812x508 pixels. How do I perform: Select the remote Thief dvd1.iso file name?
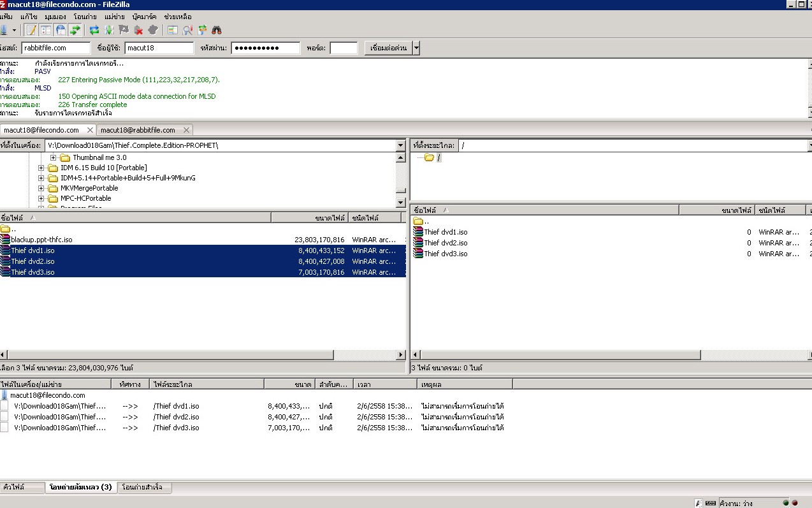446,232
